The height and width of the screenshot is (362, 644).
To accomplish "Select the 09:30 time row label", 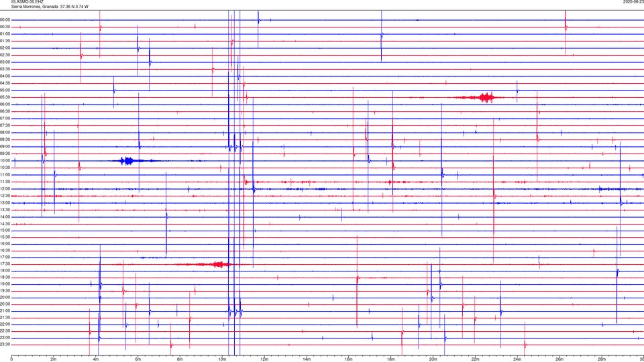I will point(5,154).
